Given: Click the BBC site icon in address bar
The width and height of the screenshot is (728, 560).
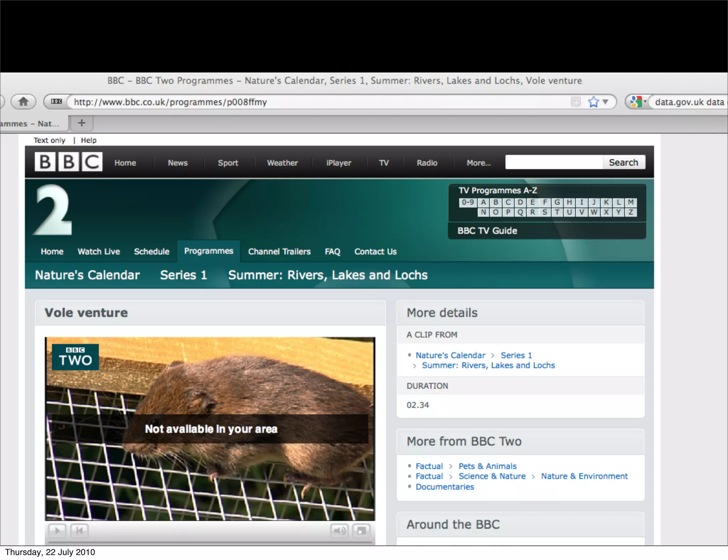Looking at the screenshot, I should click(x=56, y=102).
